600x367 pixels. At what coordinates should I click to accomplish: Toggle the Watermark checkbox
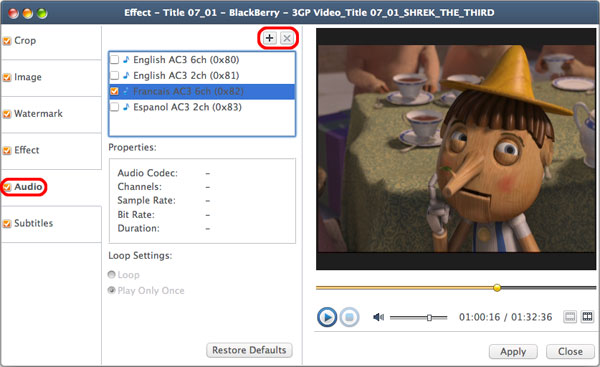tap(7, 114)
